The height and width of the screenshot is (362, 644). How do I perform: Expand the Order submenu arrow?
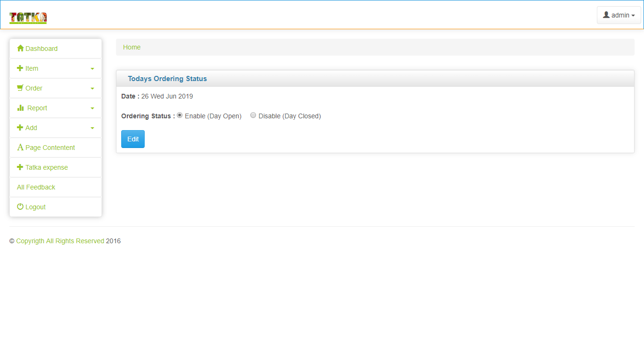click(92, 89)
